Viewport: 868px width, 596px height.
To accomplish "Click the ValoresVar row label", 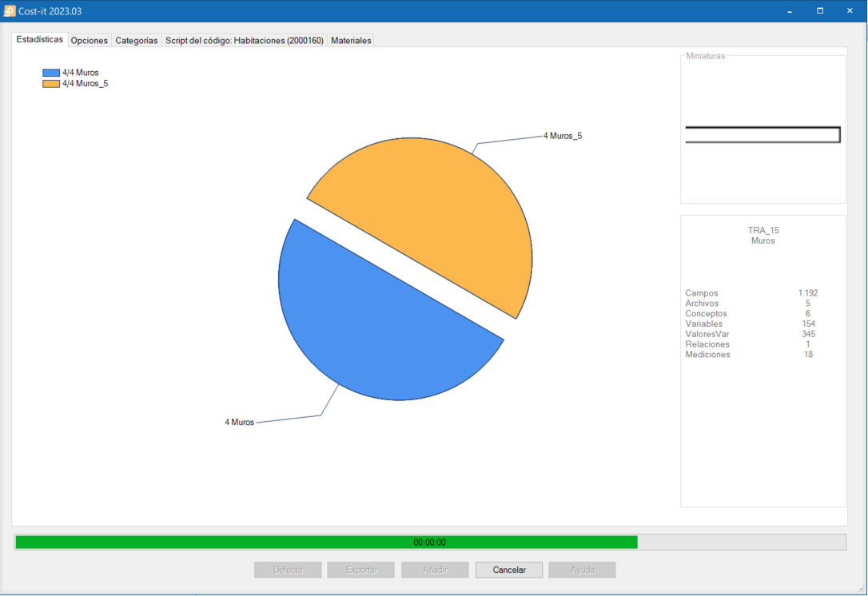I will (707, 334).
